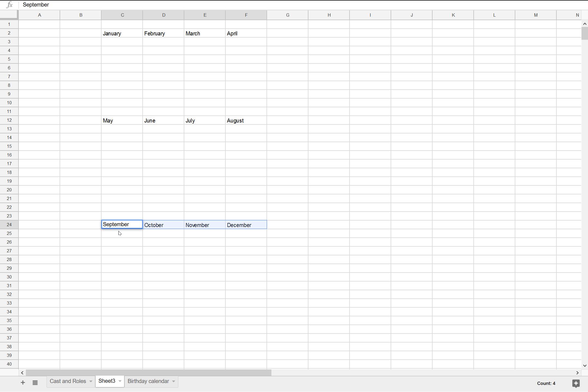
Task: Open the Birthday calendar tab dropdown
Action: click(x=173, y=381)
